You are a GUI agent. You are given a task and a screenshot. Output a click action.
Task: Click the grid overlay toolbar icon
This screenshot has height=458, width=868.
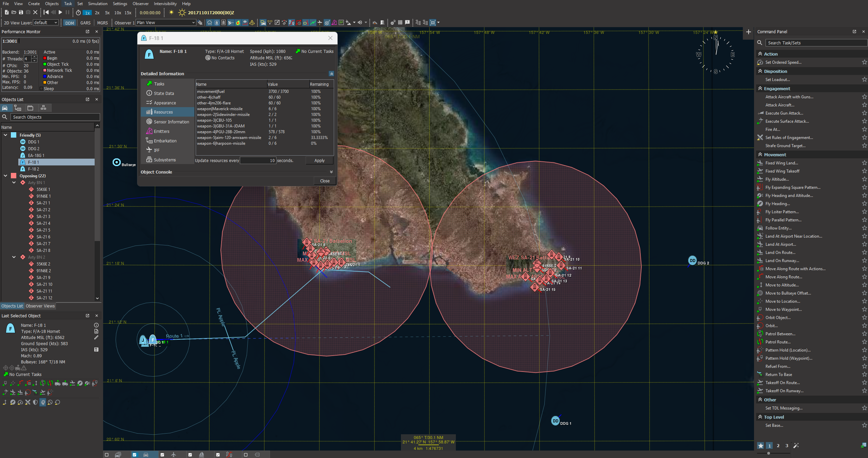click(400, 23)
